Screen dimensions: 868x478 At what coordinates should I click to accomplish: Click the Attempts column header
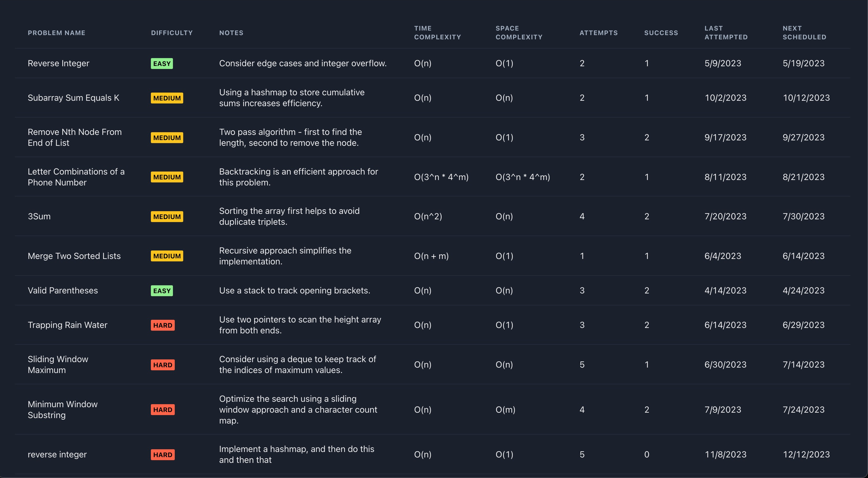click(x=598, y=33)
